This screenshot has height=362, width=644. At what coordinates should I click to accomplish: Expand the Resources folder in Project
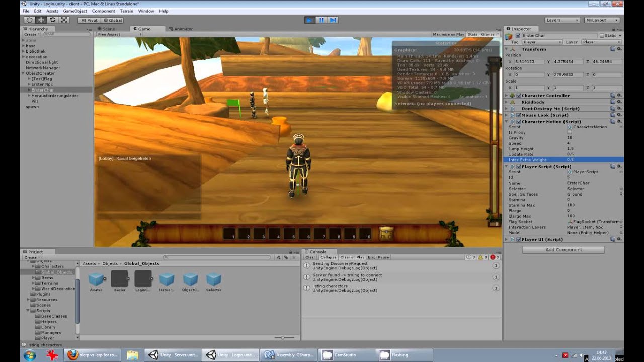tap(28, 300)
